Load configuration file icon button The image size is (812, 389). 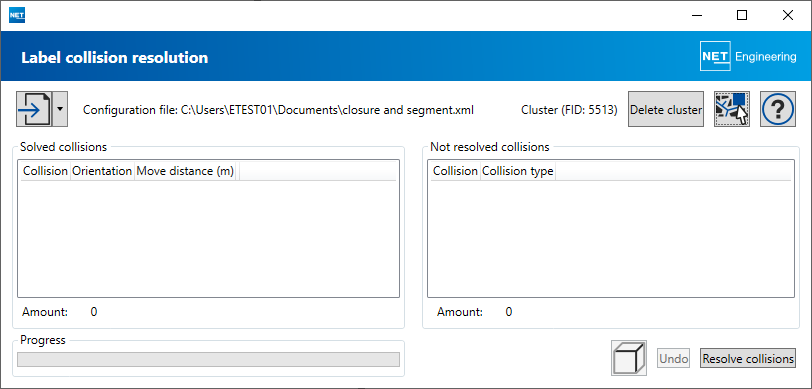click(35, 109)
